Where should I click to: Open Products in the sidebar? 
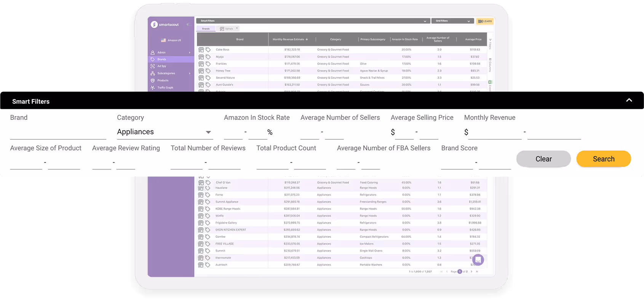click(163, 80)
